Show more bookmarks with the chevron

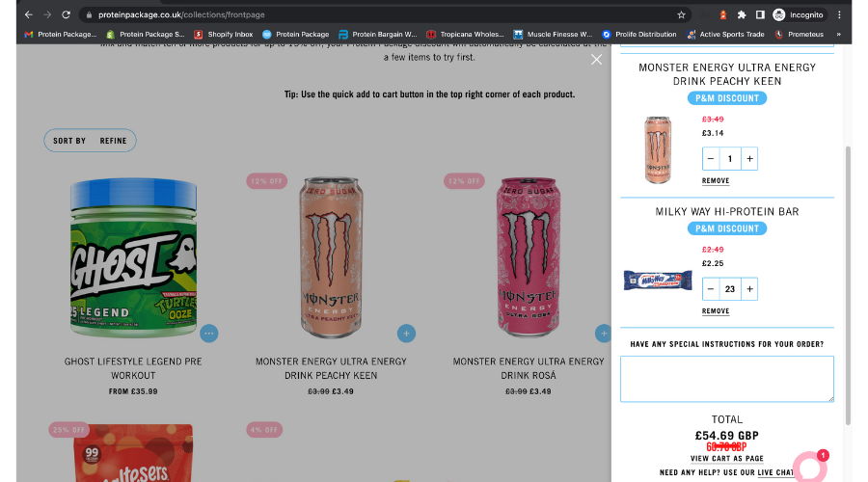tap(839, 35)
